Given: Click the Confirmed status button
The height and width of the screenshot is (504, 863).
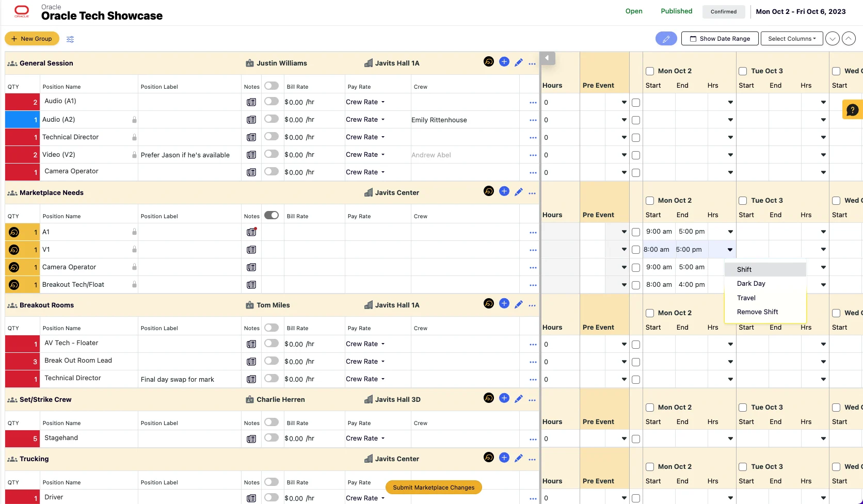Looking at the screenshot, I should 724,11.
